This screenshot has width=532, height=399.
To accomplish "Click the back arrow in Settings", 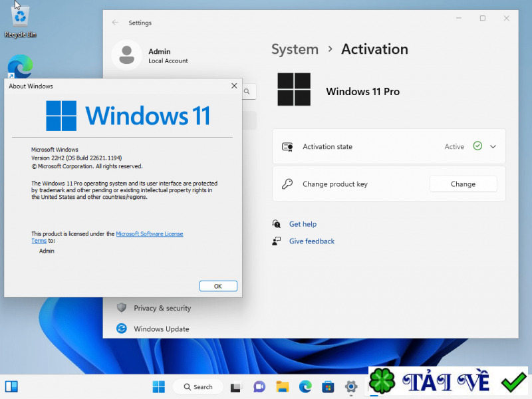I will click(x=116, y=22).
